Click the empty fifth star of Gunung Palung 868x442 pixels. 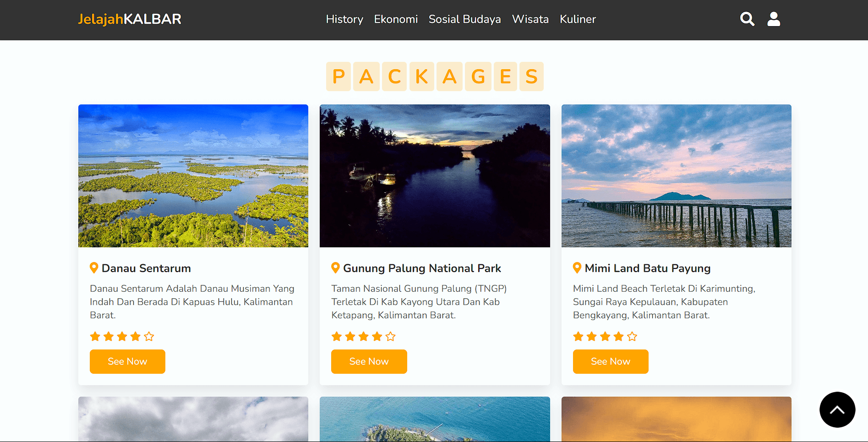390,337
